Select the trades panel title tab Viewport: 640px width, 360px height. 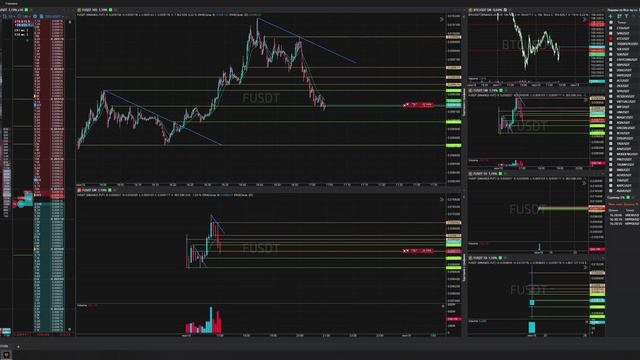616,198
